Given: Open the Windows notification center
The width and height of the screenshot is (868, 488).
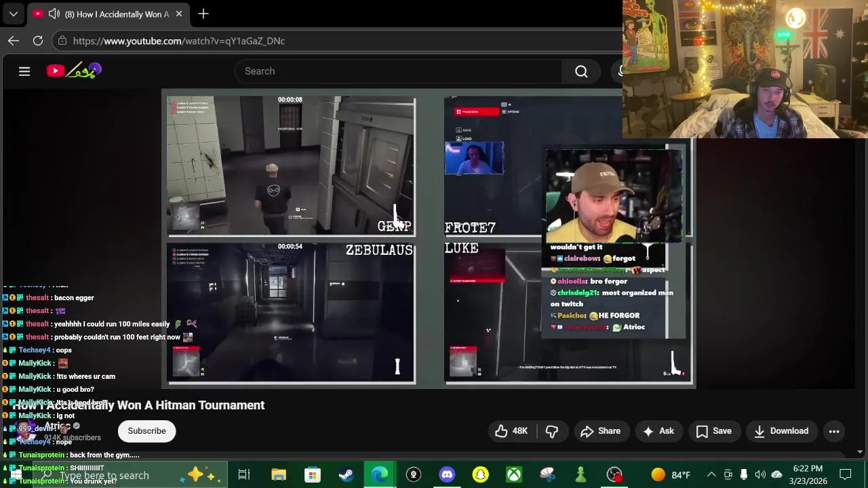Looking at the screenshot, I should (846, 474).
